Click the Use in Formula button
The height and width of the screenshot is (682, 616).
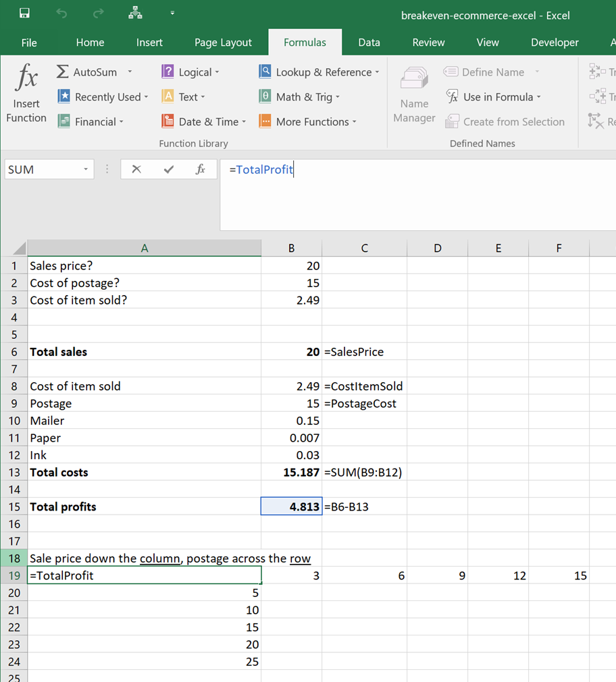pos(494,97)
